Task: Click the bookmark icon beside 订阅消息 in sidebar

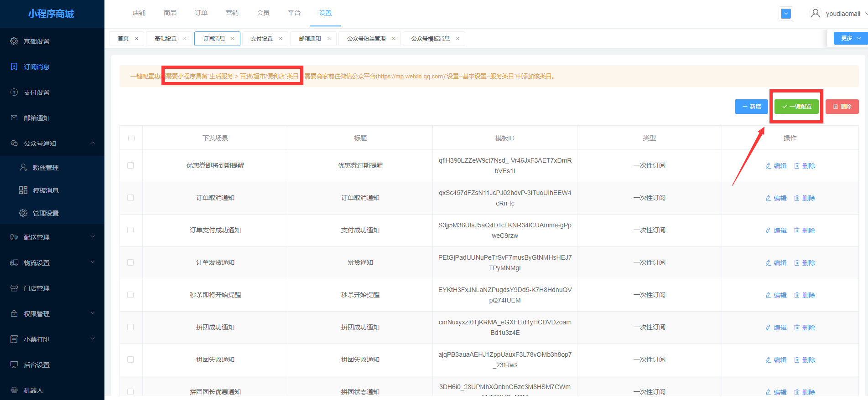Action: pos(14,67)
